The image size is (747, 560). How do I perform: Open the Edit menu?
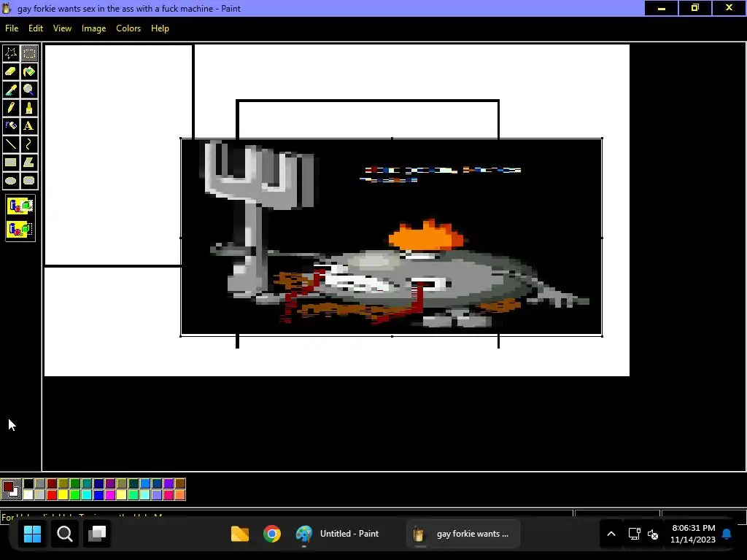tap(36, 28)
